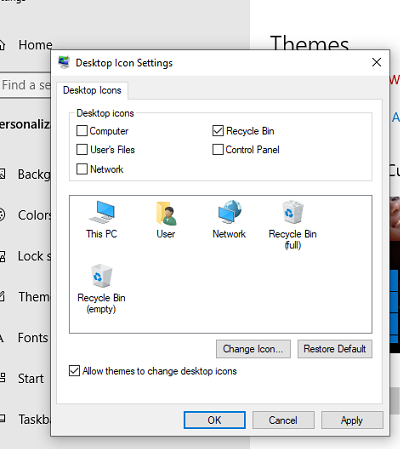Enable the Control Panel checkbox

(x=218, y=149)
